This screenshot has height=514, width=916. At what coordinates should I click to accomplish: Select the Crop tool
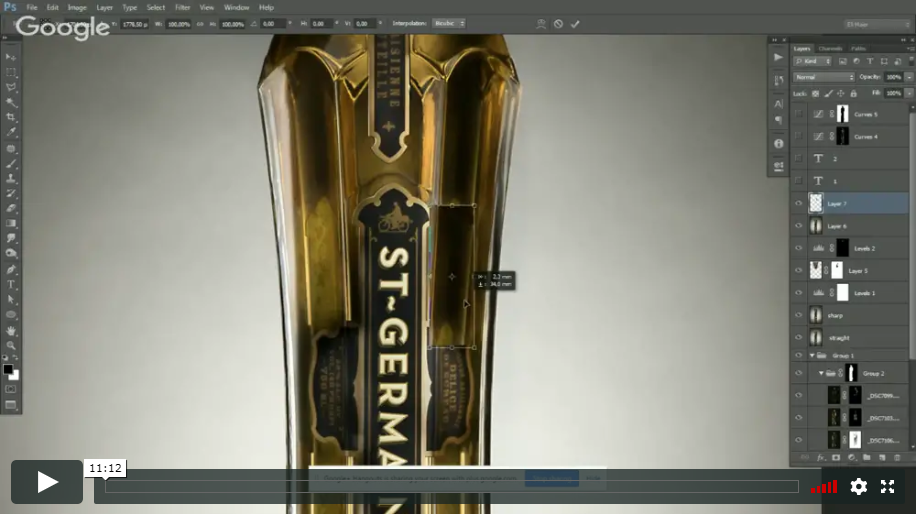pos(11,117)
